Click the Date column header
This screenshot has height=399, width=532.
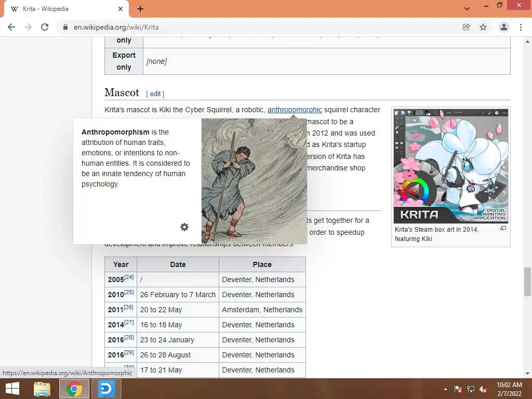click(x=178, y=264)
